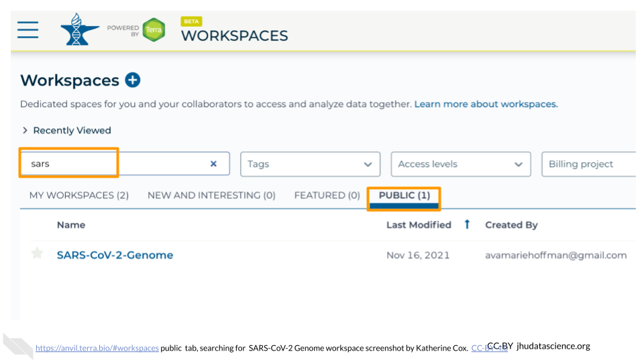This screenshot has width=644, height=362.
Task: Switch to Featured tab
Action: pyautogui.click(x=327, y=195)
